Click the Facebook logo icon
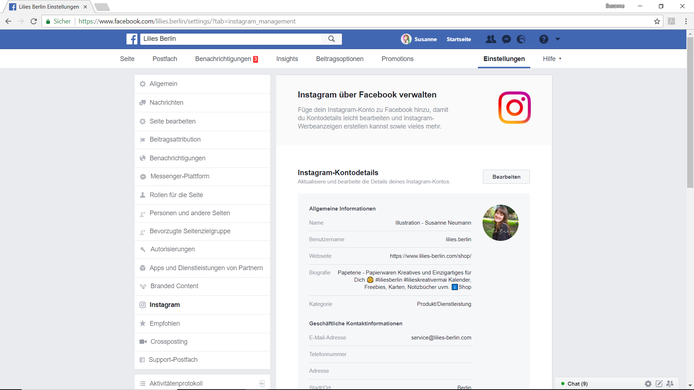 132,39
